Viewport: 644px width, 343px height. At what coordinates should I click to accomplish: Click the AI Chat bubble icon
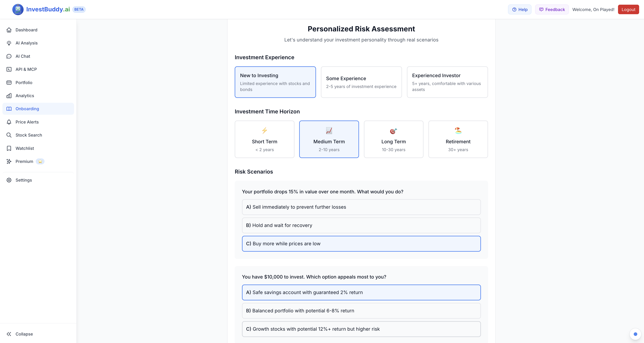9,56
